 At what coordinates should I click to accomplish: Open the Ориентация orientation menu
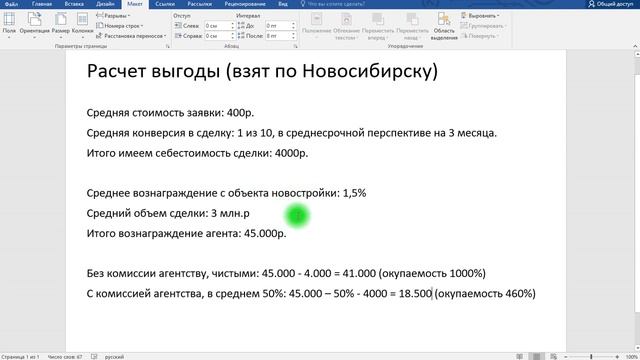tap(34, 25)
